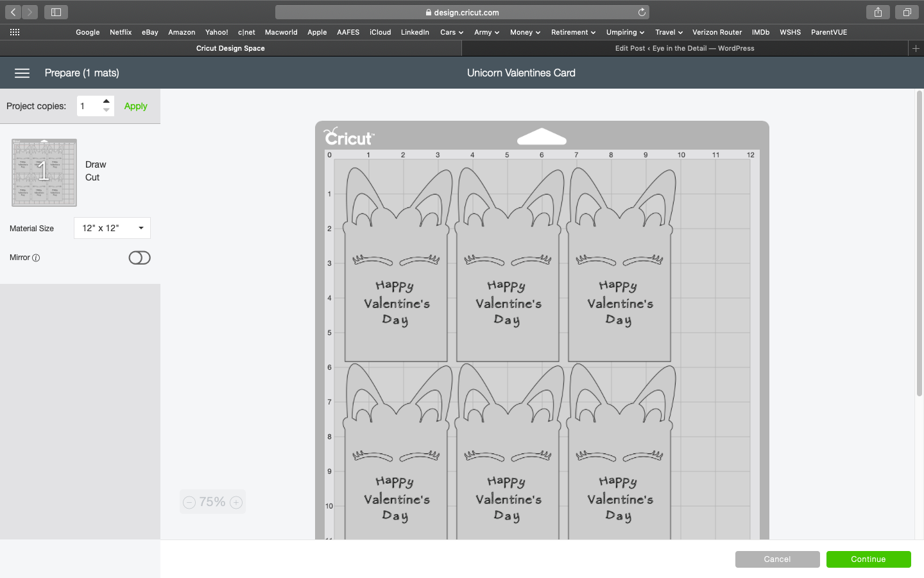Open the Material Size dropdown
The image size is (924, 578).
point(112,228)
